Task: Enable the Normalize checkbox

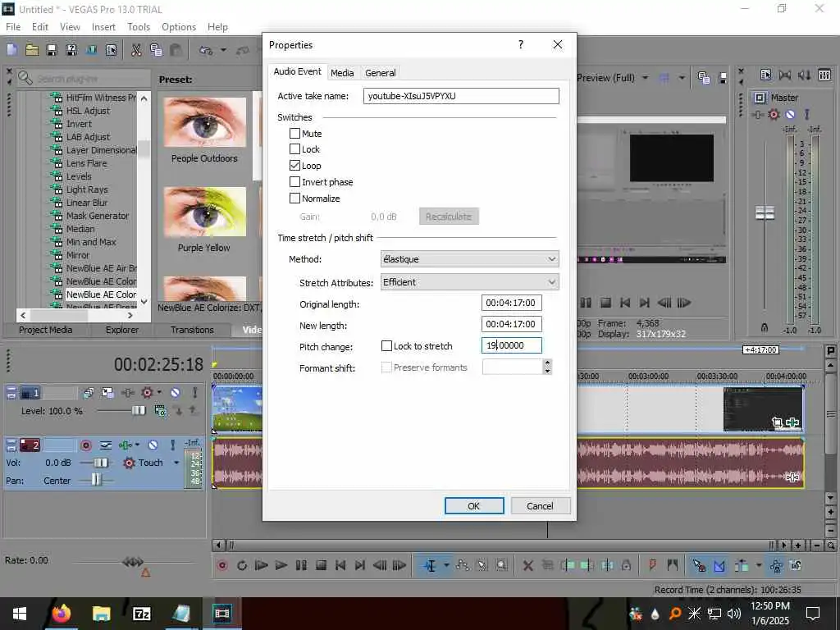Action: [294, 199]
